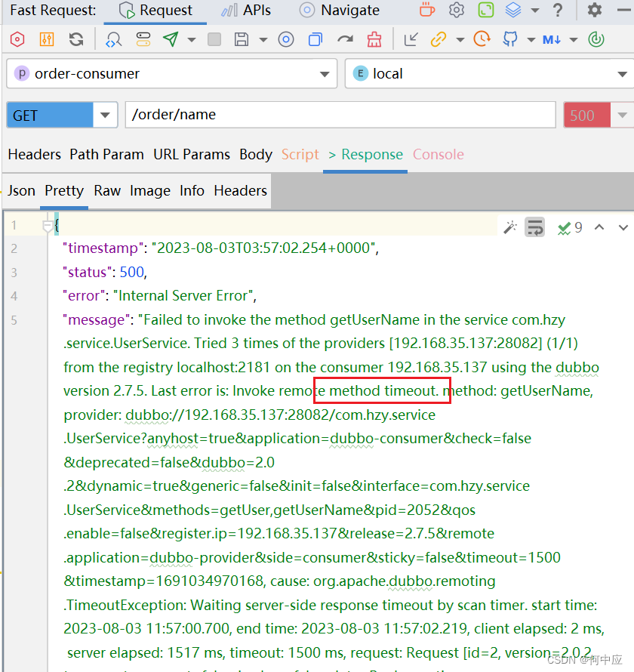634x672 pixels.
Task: Open the orange history clock icon
Action: (482, 39)
